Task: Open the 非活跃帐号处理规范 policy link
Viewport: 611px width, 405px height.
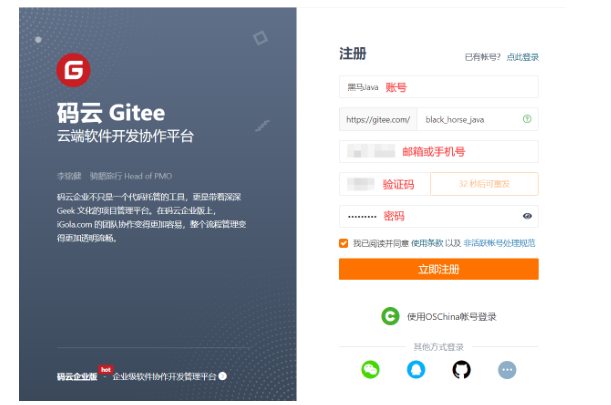Action: (x=499, y=243)
